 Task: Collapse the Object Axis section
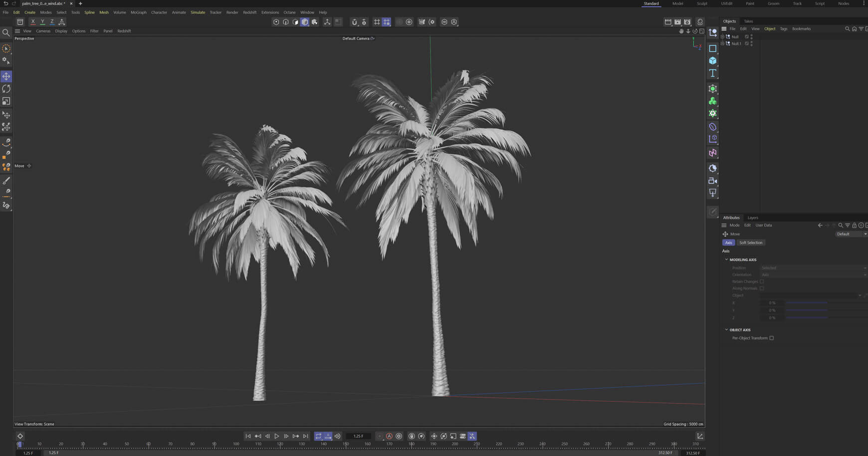tap(726, 330)
